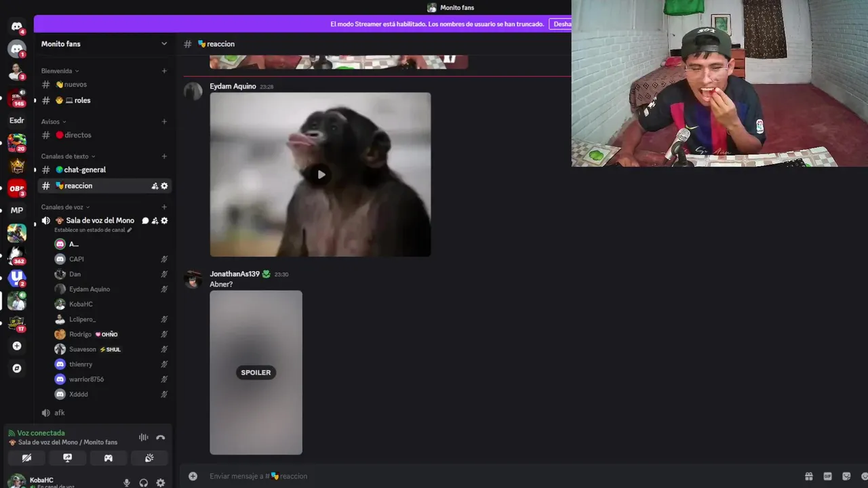Collapse Canales de texto category
The width and height of the screenshot is (868, 488).
click(68, 156)
